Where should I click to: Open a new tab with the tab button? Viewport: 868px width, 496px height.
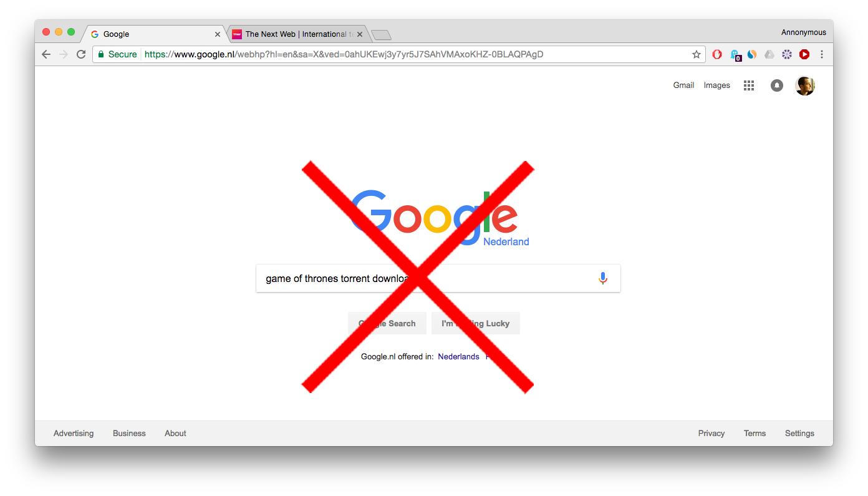[x=381, y=35]
